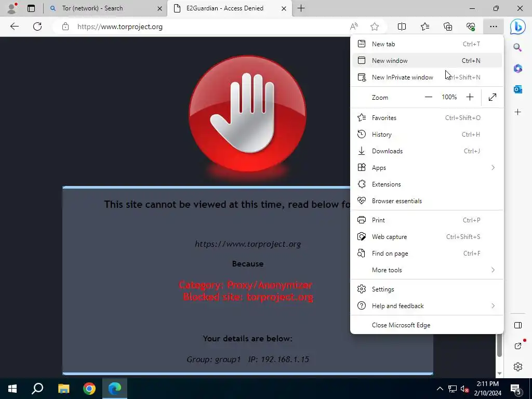Open the tab actions menu icon
Image resolution: width=532 pixels, height=399 pixels.
pos(31,8)
